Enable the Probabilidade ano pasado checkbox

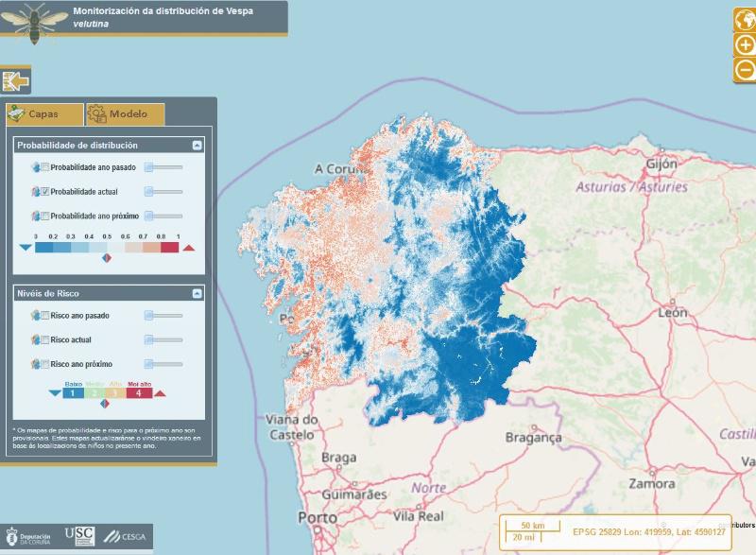[x=44, y=167]
